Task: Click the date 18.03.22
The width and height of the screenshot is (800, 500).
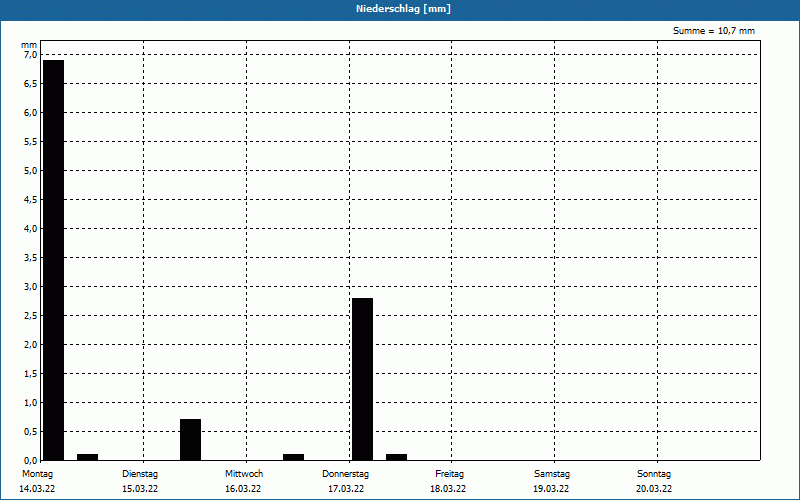Action: click(448, 489)
